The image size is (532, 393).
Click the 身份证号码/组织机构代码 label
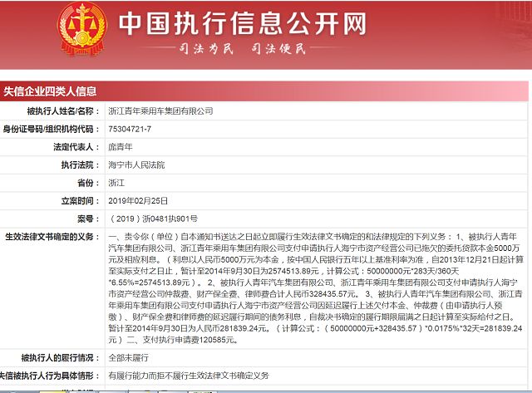52,129
